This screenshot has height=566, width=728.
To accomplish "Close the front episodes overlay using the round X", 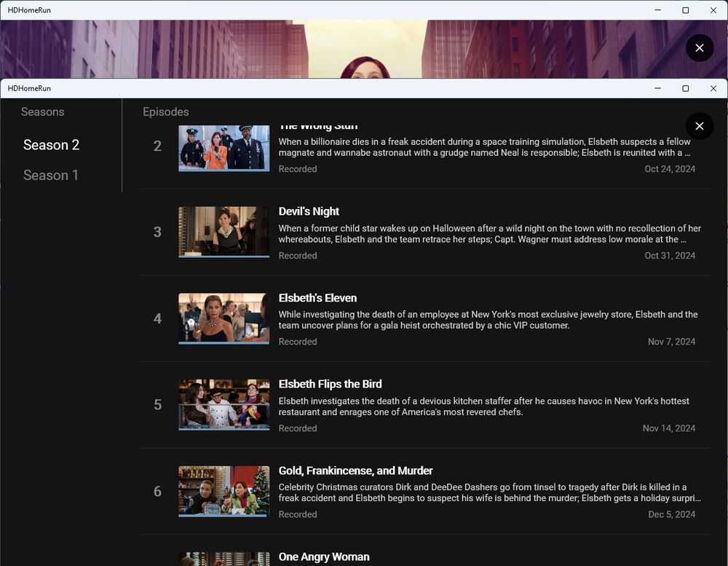I will [x=699, y=126].
